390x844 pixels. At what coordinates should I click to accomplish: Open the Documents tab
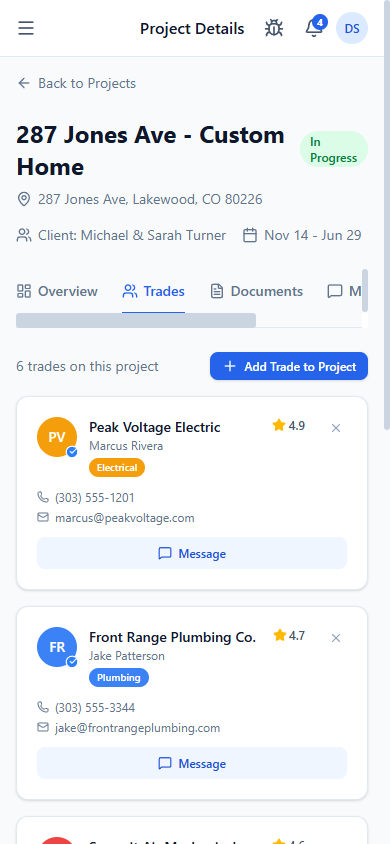[256, 291]
